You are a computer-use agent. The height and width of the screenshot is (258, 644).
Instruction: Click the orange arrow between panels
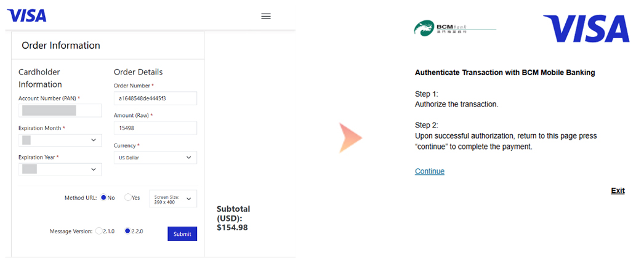350,137
